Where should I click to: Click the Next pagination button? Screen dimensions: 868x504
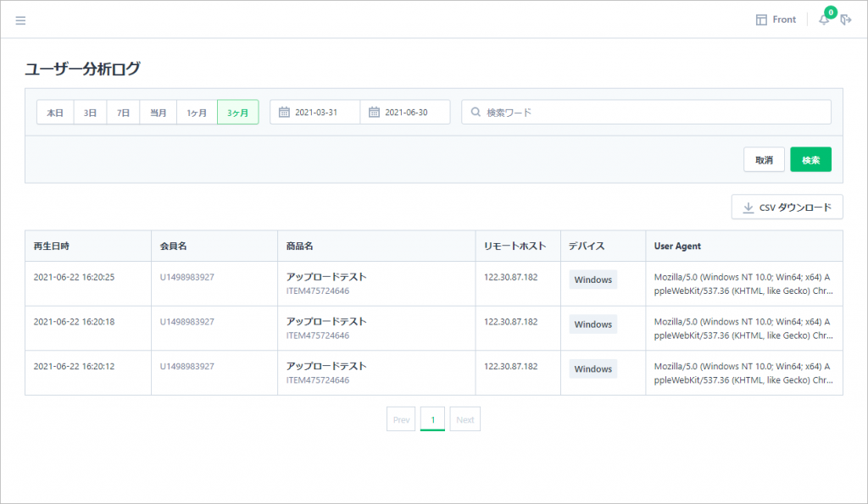pyautogui.click(x=465, y=419)
